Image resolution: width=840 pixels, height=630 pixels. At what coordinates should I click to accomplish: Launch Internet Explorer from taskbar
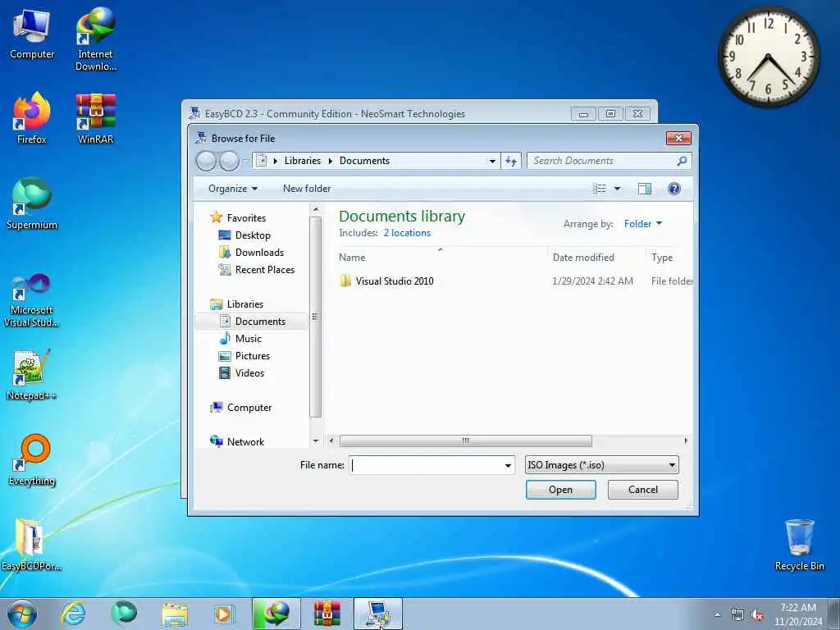tap(73, 614)
